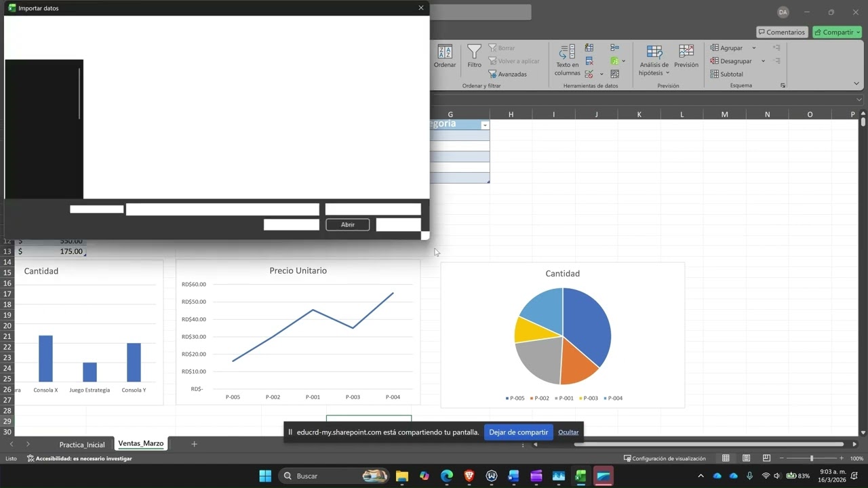Click the pie chart legend entry P-005
Viewport: 868px width, 488px height.
[515, 398]
